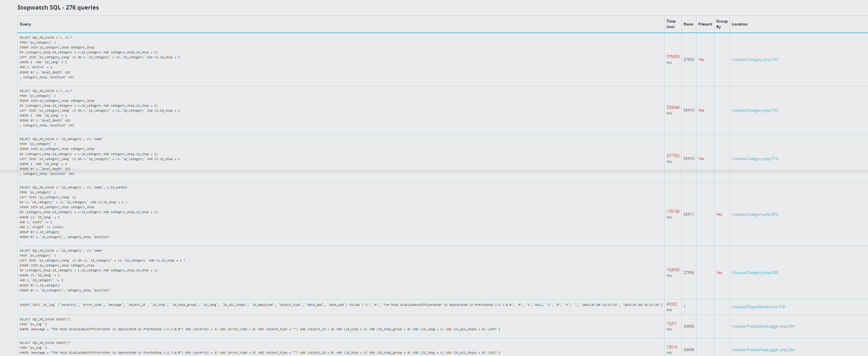Click the Stopwatch SQL - 276 queries heading
The height and width of the screenshot is (356, 868).
point(58,8)
